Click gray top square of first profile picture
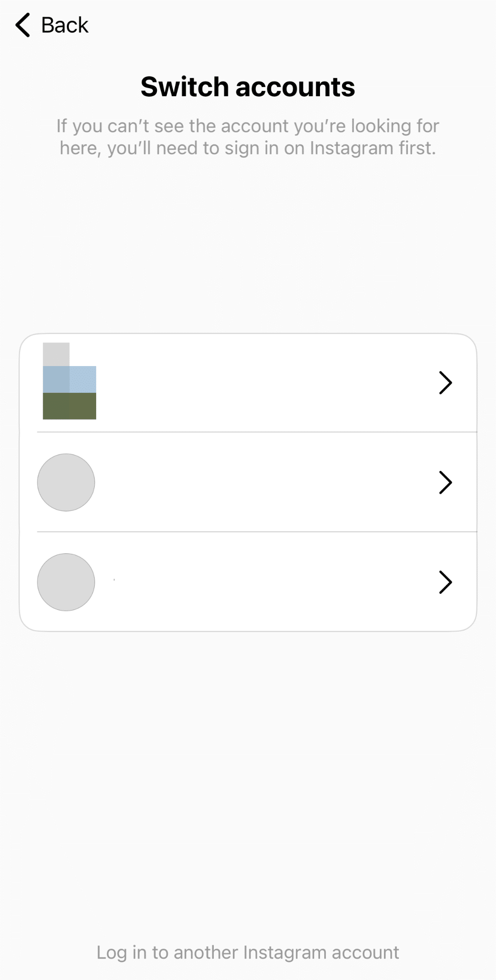Screen dimensions: 496x980 [x=56, y=354]
